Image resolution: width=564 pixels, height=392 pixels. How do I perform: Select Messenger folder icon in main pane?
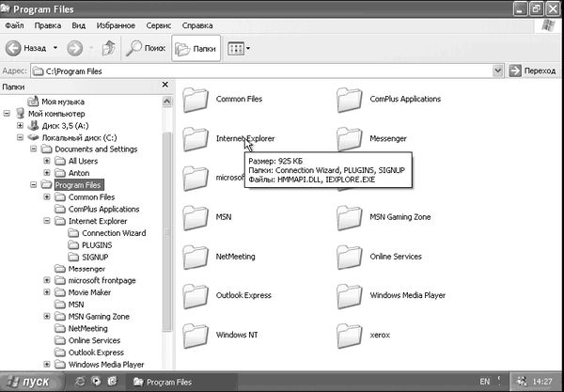pyautogui.click(x=350, y=139)
